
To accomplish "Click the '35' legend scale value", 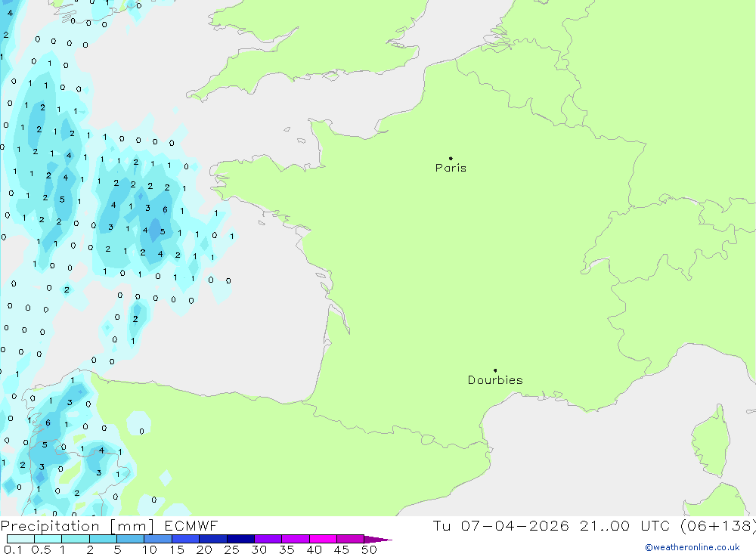I will pos(287,549).
